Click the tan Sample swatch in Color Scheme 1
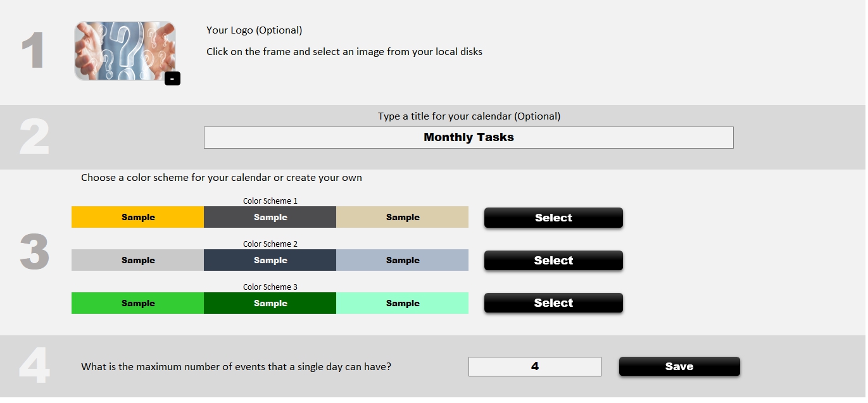Screen dimensions: 868x403 (x=402, y=217)
